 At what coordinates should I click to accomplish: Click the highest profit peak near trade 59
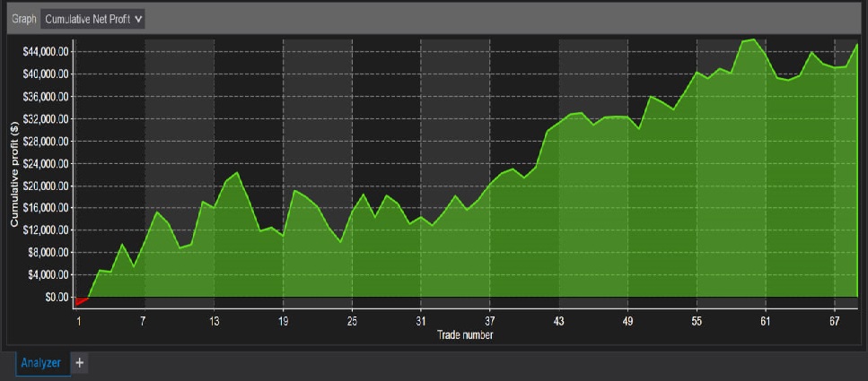752,40
